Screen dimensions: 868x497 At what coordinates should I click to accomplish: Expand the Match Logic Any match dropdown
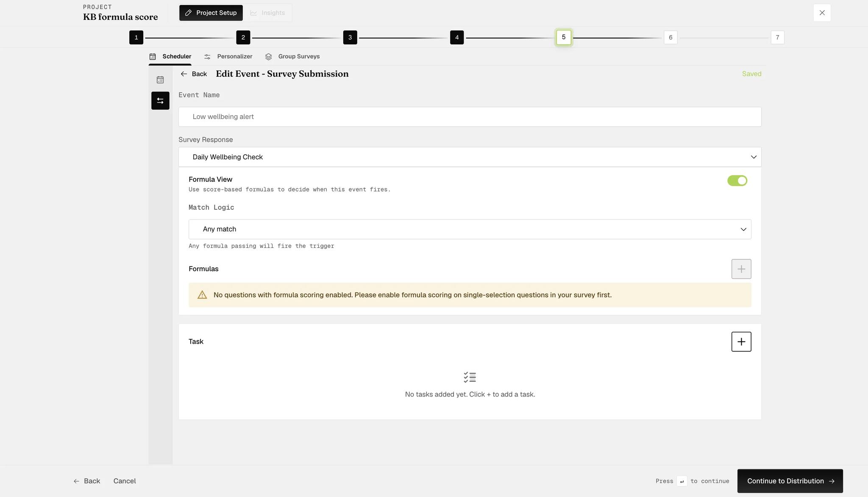point(470,229)
